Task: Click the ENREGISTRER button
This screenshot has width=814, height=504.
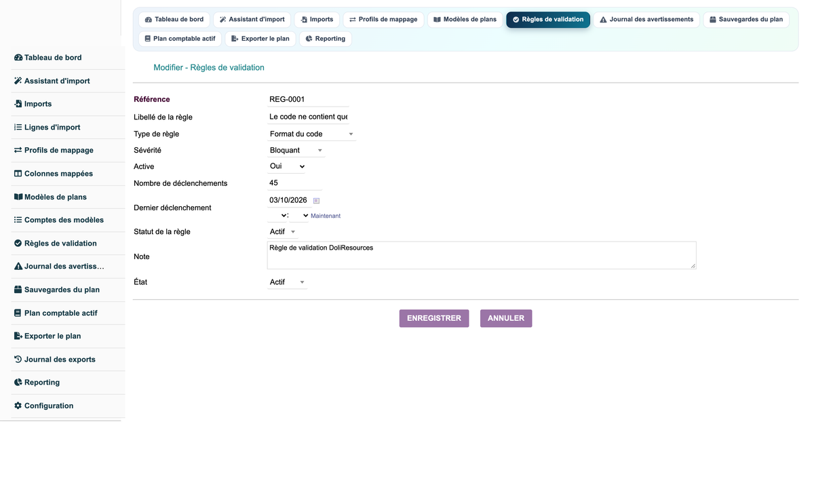Action: 434,319
